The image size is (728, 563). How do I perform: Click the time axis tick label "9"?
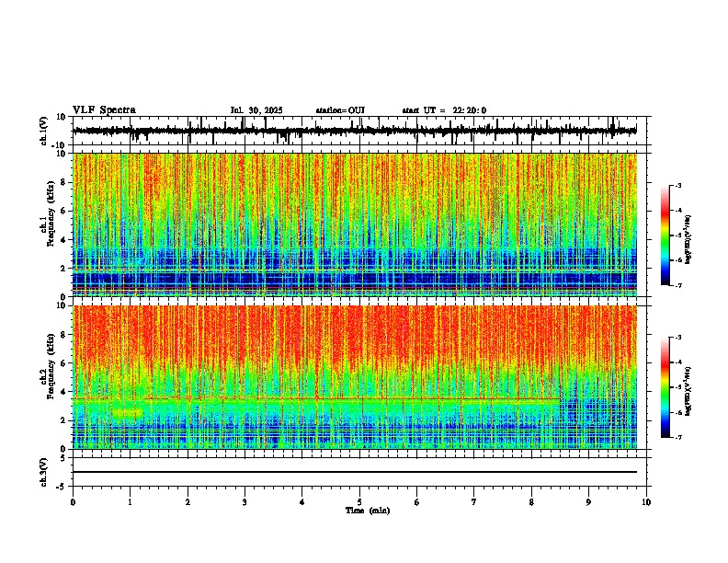588,502
